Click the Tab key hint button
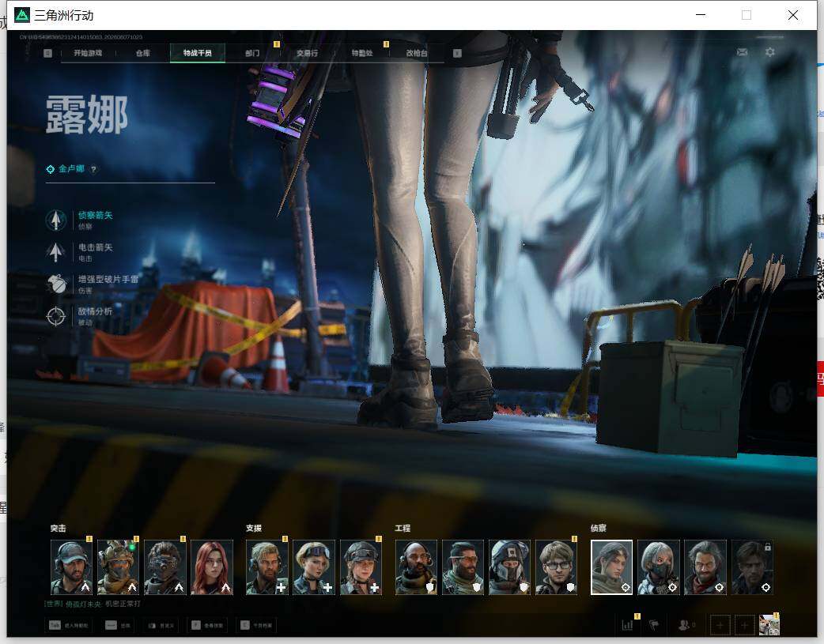Screen dimensions: 824x644 click(69, 625)
